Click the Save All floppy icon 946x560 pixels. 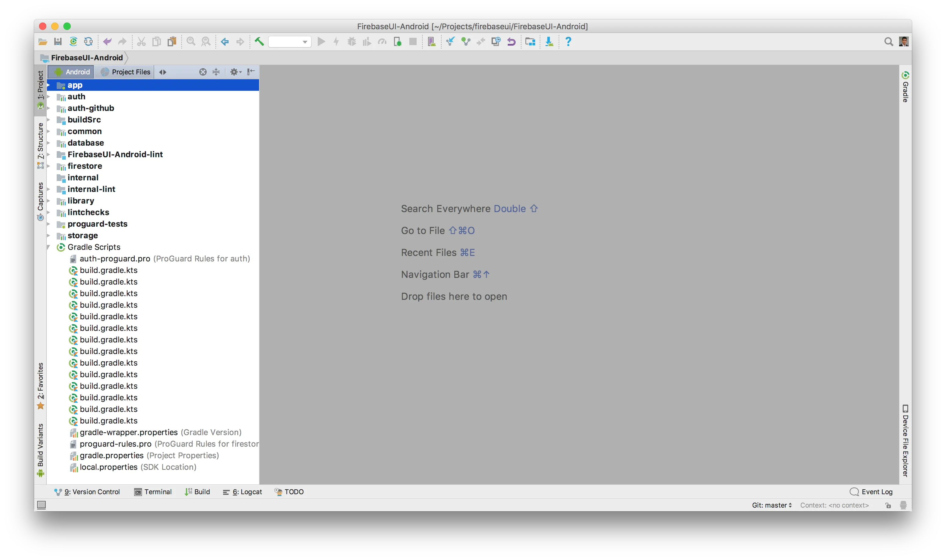[x=58, y=41]
